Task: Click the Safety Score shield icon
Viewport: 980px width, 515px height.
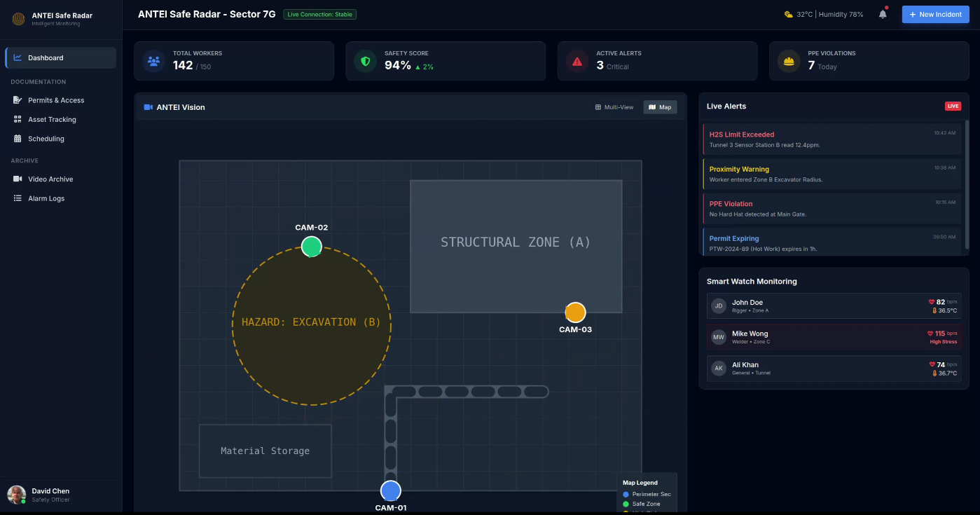Action: point(365,61)
